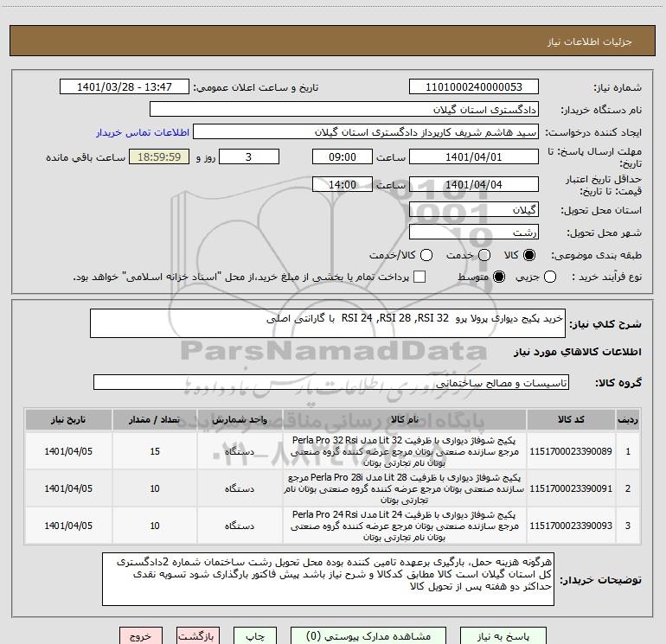Viewport: 666px width, 644px height.
Task: Click item code 1151700023390093
Action: pos(571,526)
